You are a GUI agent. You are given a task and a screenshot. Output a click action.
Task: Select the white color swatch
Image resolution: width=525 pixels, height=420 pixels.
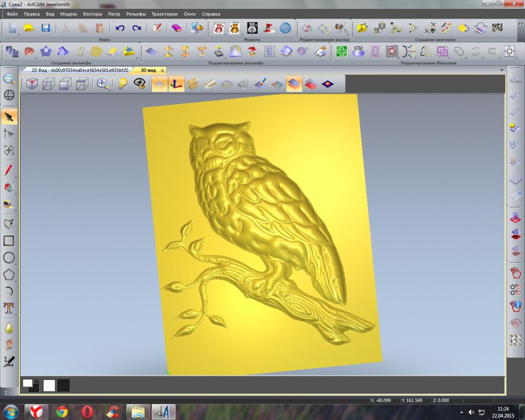49,385
